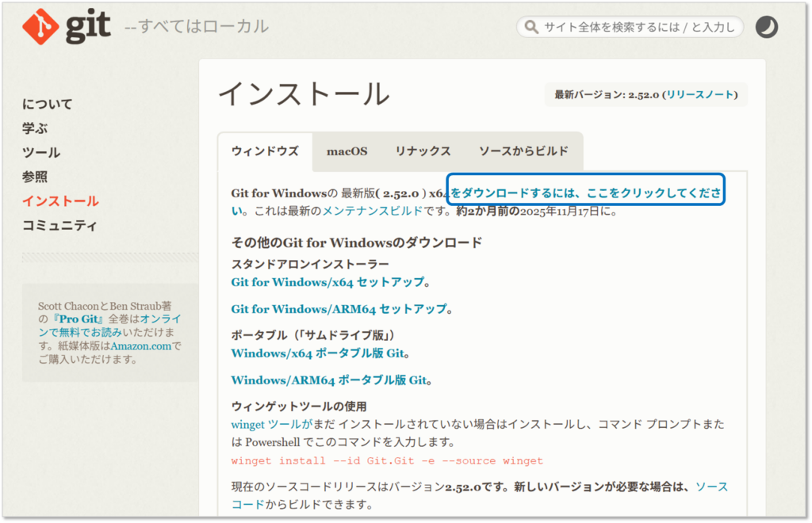Click the highlighted latest version download link
This screenshot has height=523, width=812.
point(587,193)
